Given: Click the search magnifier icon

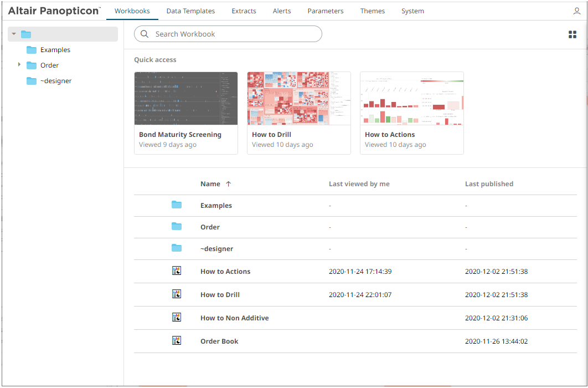Looking at the screenshot, I should tap(144, 34).
